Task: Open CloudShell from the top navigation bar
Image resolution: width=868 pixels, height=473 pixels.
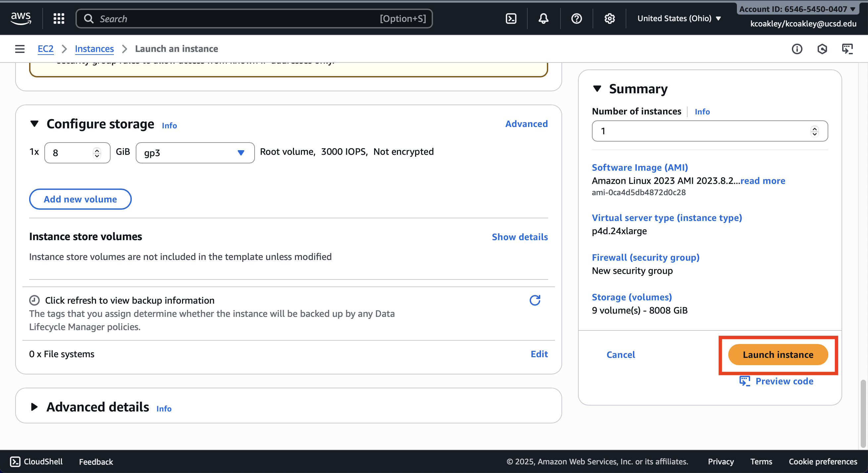Action: click(x=511, y=19)
